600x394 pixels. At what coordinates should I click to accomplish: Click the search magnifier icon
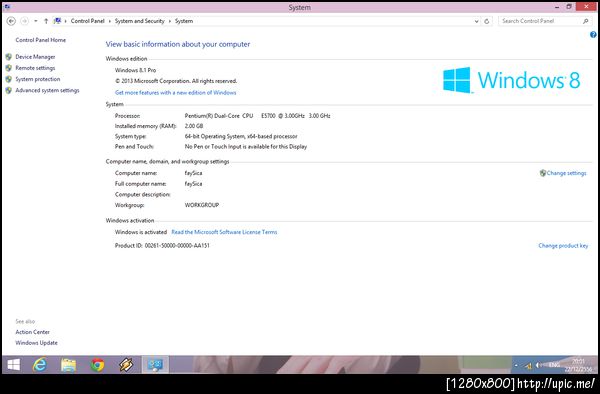click(x=585, y=21)
